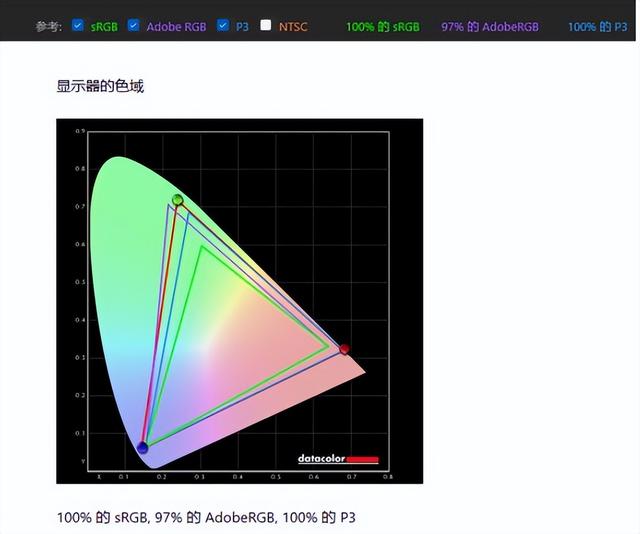Click the 100% 的 sRGB result text

[x=383, y=27]
